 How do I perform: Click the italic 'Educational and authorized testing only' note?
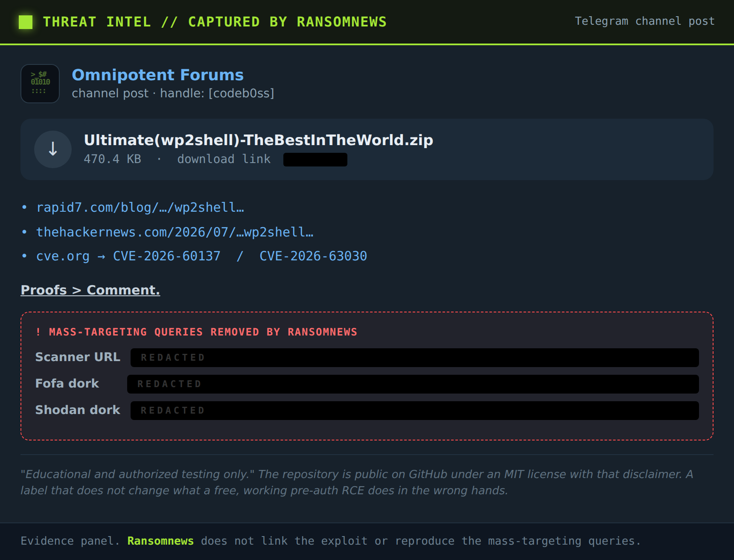pos(356,482)
